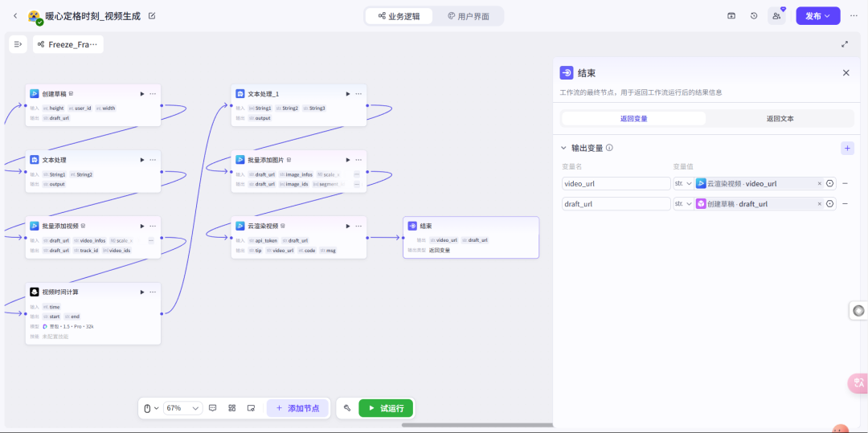Click the video_url variable name field
The height and width of the screenshot is (433, 868).
pyautogui.click(x=616, y=183)
